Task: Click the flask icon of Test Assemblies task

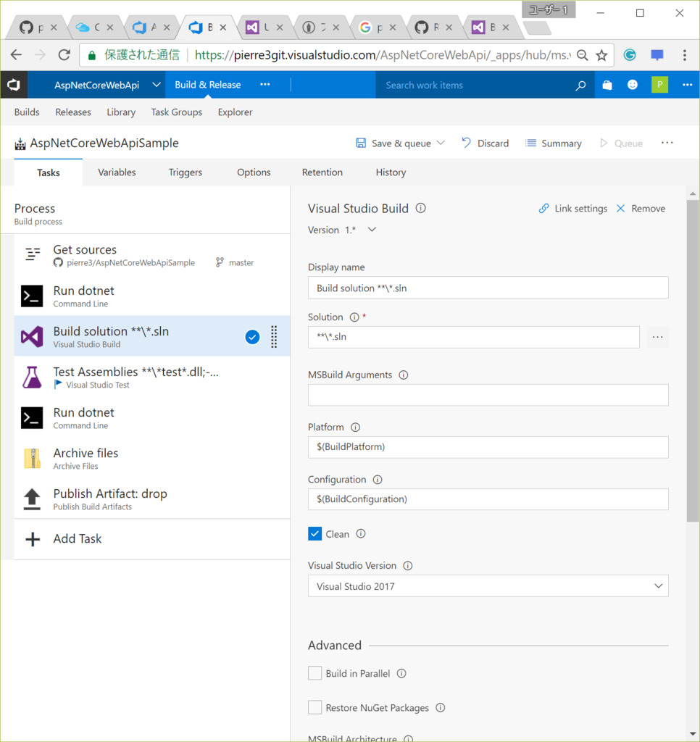Action: click(32, 377)
